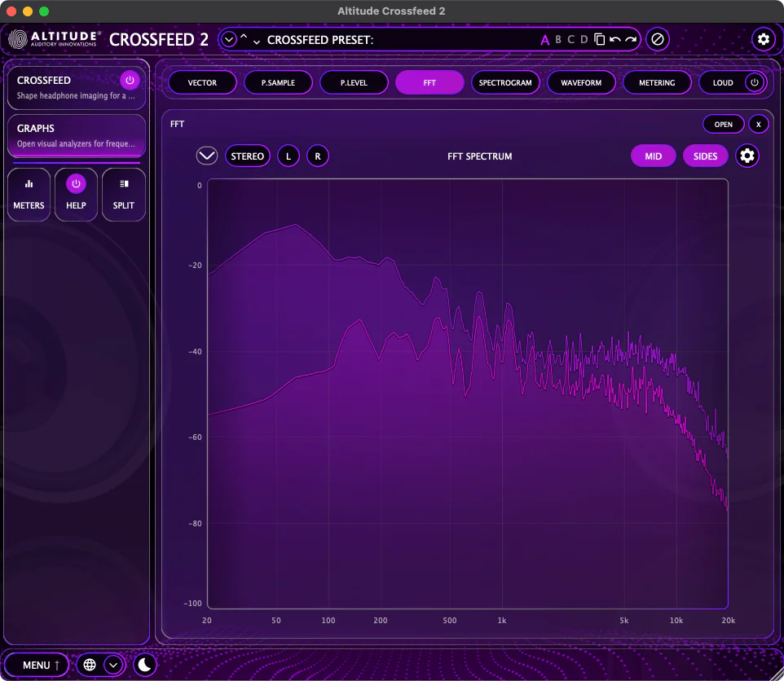This screenshot has width=784, height=681.
Task: Select preset slot A
Action: [x=545, y=40]
